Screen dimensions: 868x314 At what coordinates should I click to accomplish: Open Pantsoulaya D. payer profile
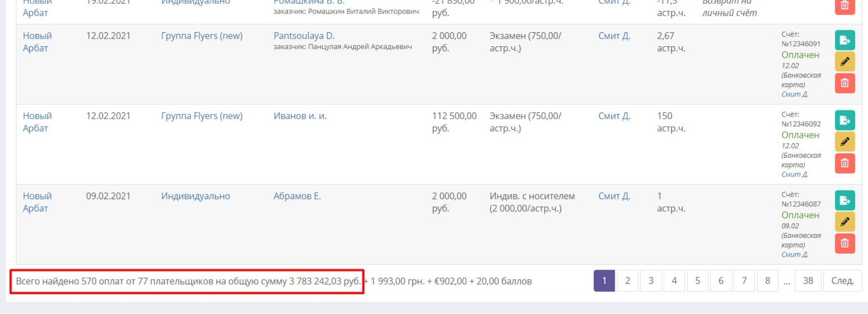pos(304,36)
